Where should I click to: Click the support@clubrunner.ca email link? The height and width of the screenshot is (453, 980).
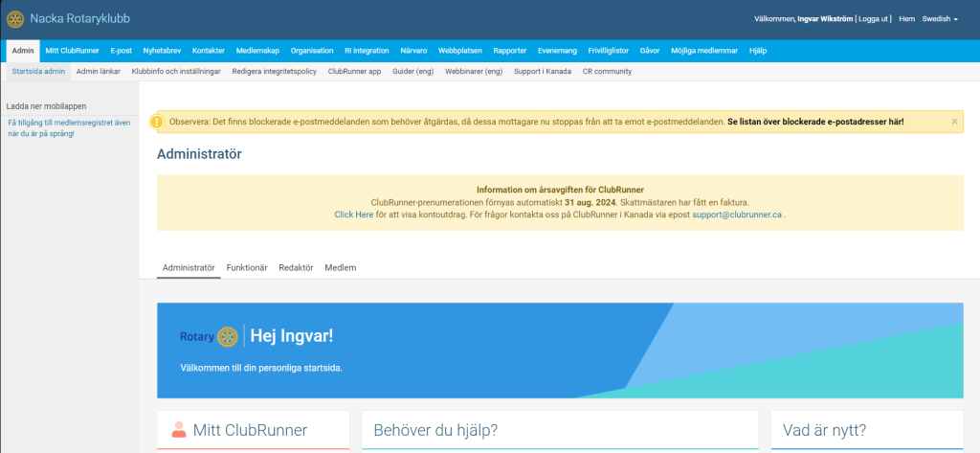point(737,215)
